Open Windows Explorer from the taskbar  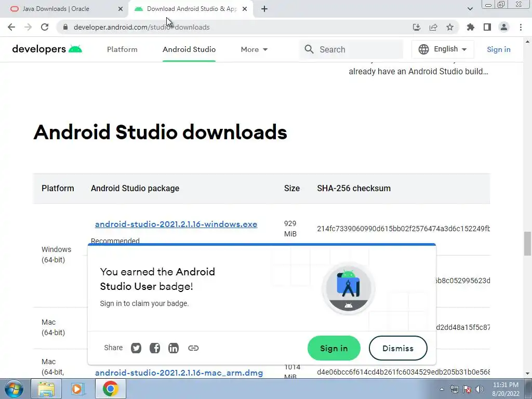(x=46, y=389)
